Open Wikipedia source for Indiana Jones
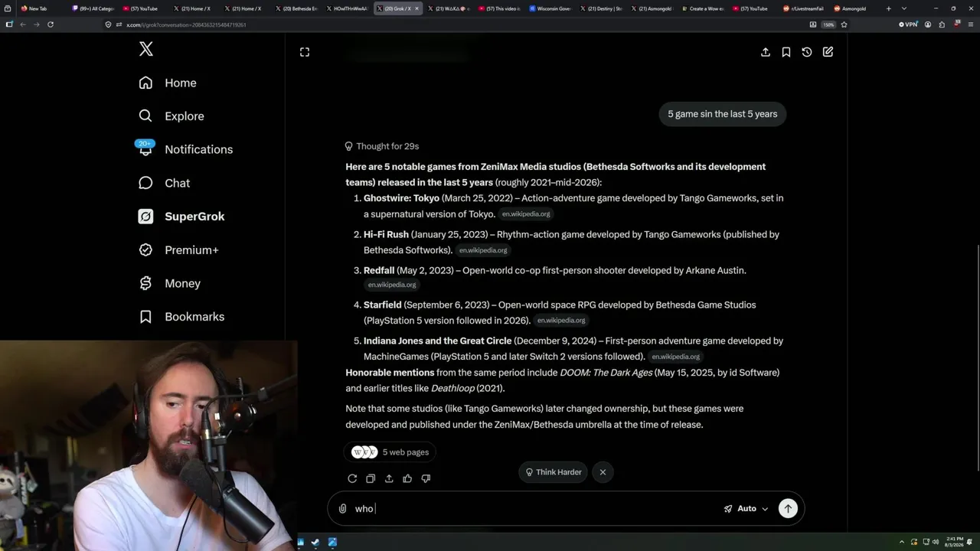 [676, 357]
